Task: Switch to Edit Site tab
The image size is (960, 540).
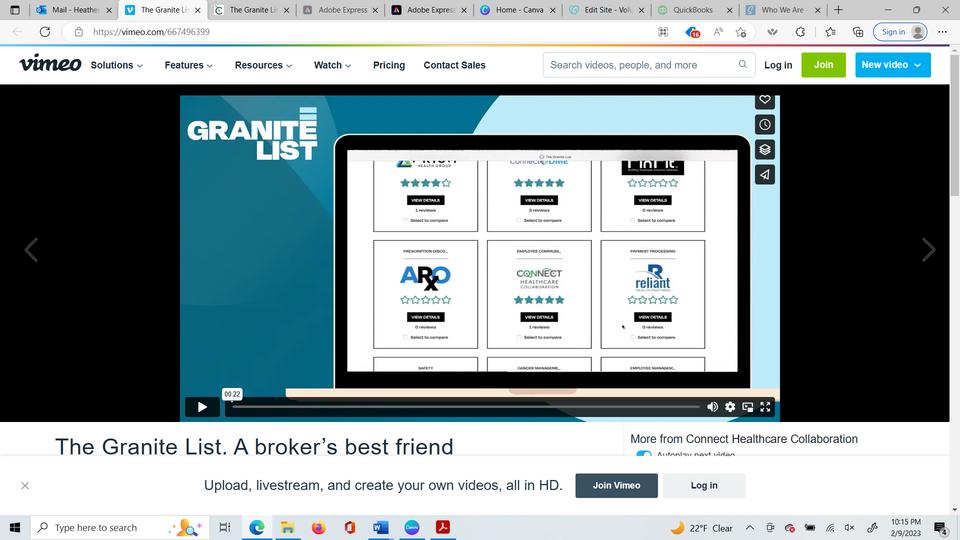Action: coord(606,10)
